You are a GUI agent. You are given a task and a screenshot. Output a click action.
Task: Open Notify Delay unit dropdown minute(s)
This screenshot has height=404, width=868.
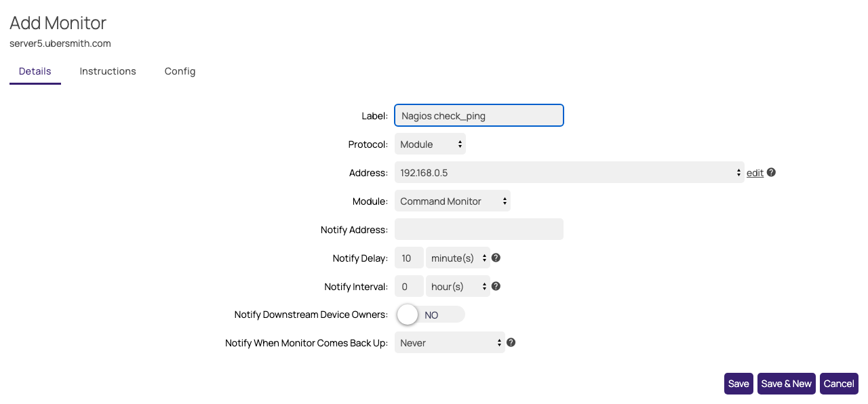[457, 258]
